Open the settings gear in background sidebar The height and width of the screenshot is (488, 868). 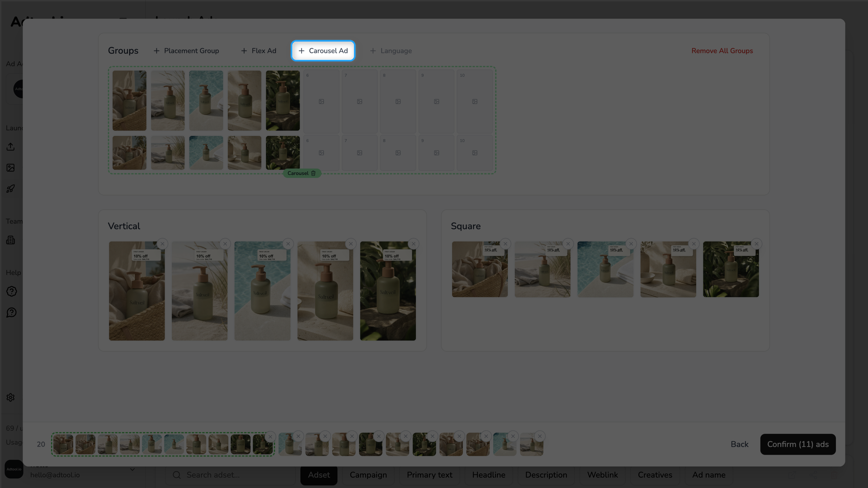11,398
